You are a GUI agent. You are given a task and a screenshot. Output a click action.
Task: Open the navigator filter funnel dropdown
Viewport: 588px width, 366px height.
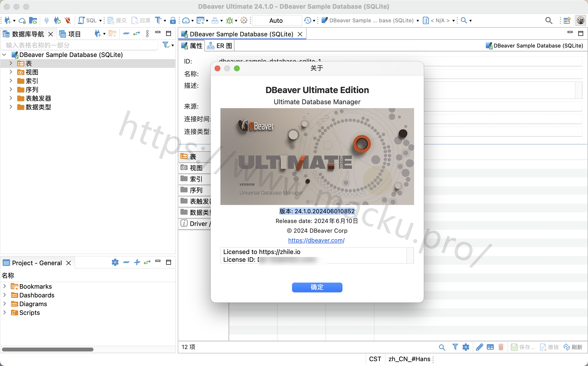tap(168, 45)
